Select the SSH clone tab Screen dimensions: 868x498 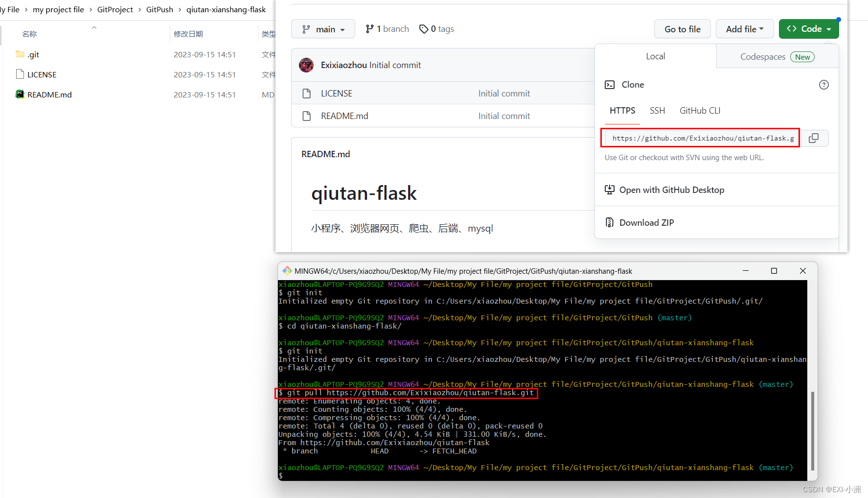[x=657, y=111]
